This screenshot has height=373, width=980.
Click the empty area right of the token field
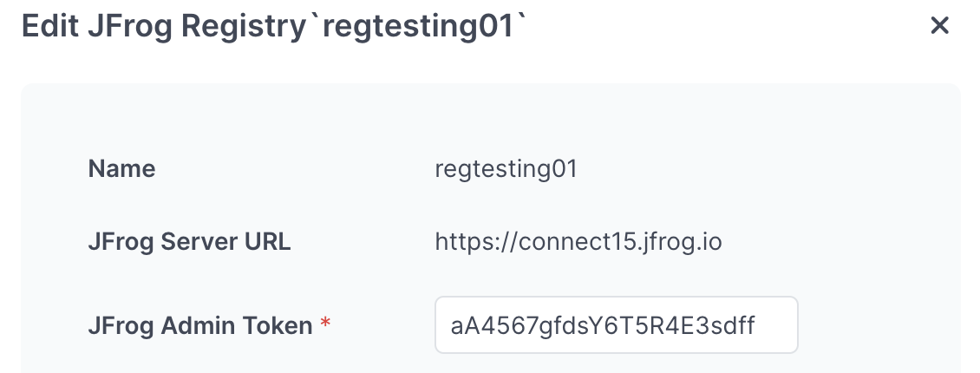(879, 325)
